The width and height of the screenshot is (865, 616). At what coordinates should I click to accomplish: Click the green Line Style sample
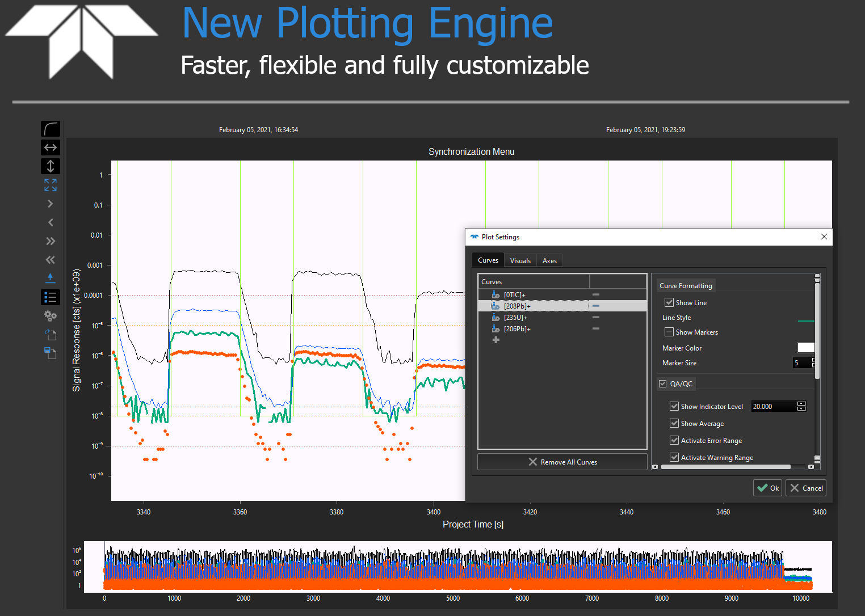click(x=806, y=321)
